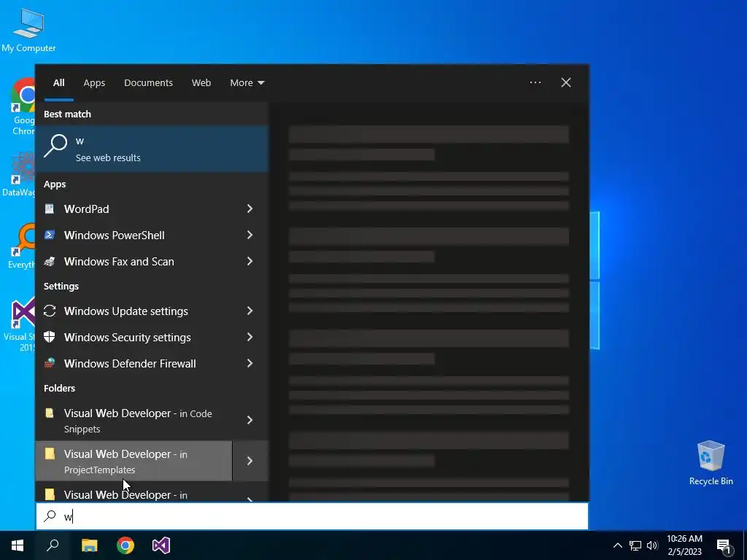Open Visual Web Developer in Code Snippets

pos(134,421)
